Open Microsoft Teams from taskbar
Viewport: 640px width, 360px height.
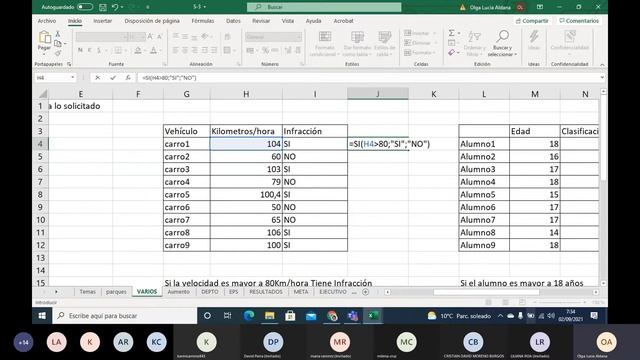tap(352, 316)
